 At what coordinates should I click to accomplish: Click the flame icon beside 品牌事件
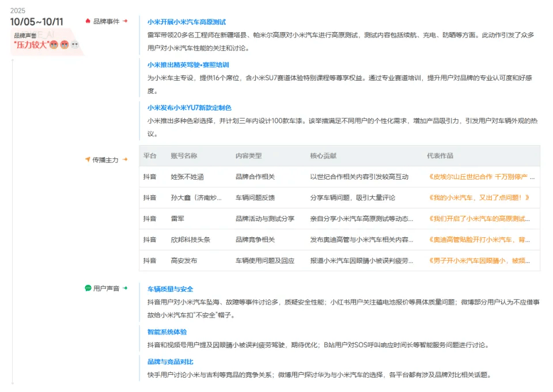click(88, 21)
